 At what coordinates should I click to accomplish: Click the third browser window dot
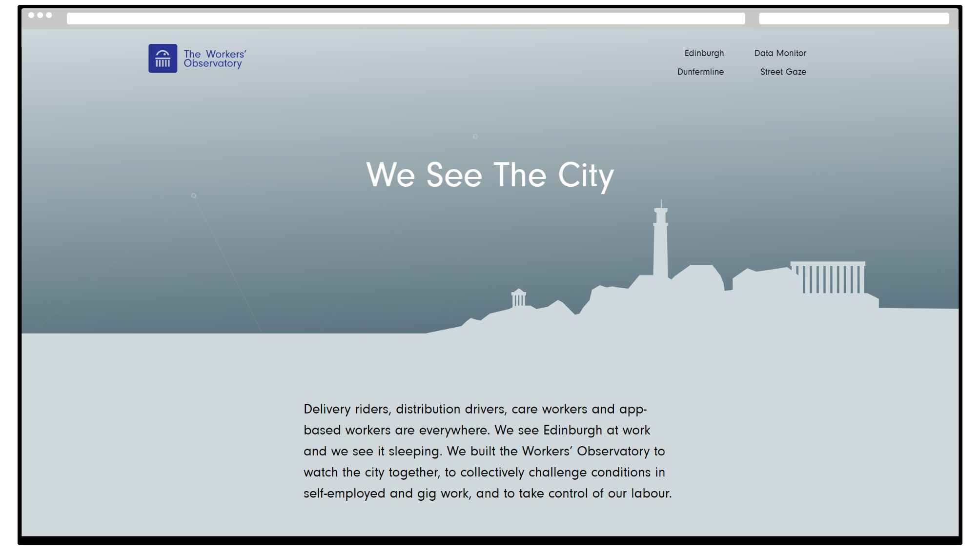[x=49, y=15]
